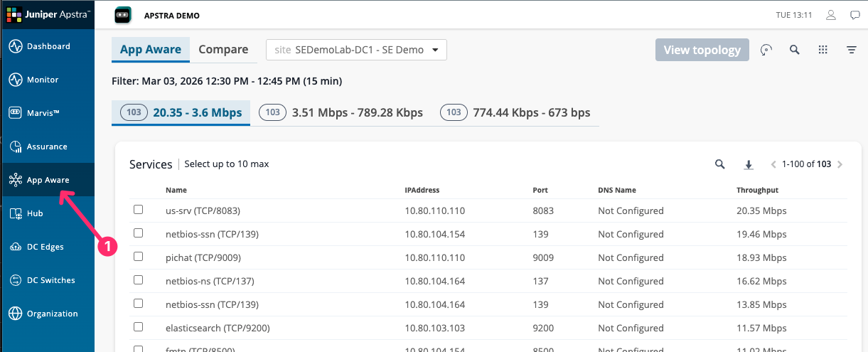Sort table by Throughput column header
868x352 pixels.
click(757, 190)
